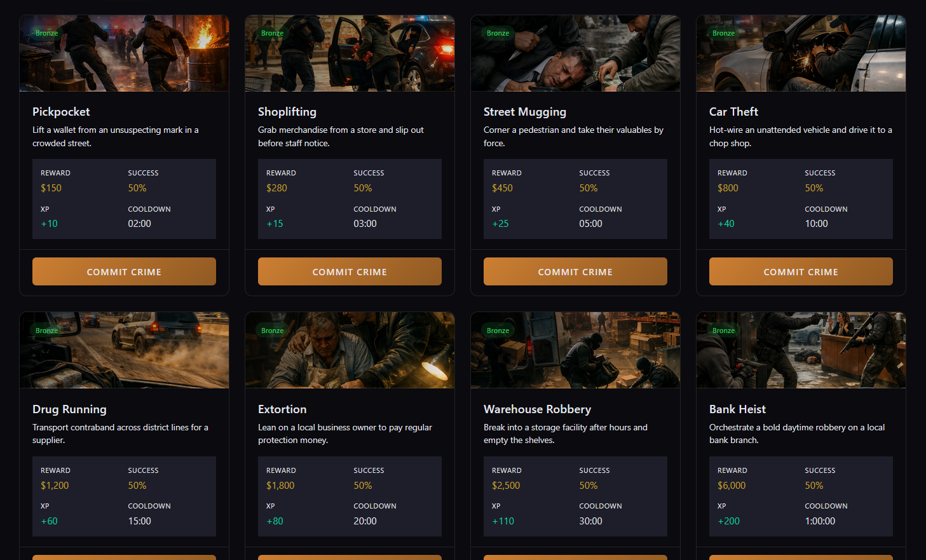926x560 pixels.
Task: Open the Car Theft crime thumbnail
Action: [801, 53]
